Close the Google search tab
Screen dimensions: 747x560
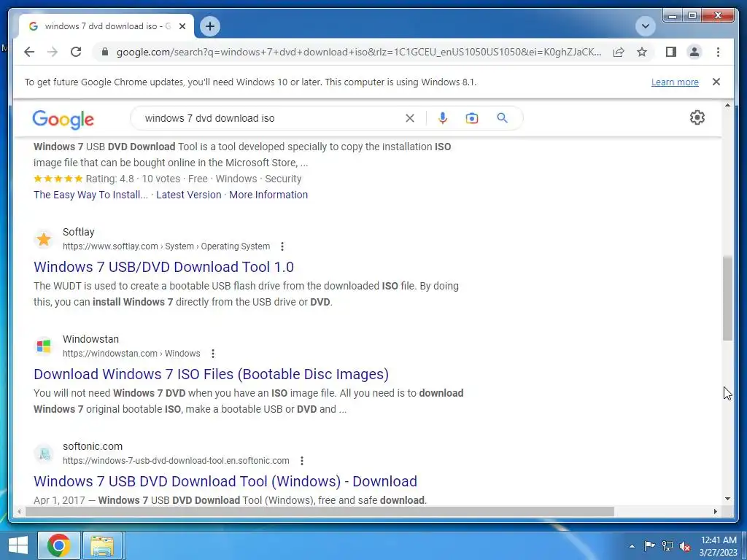tap(182, 26)
